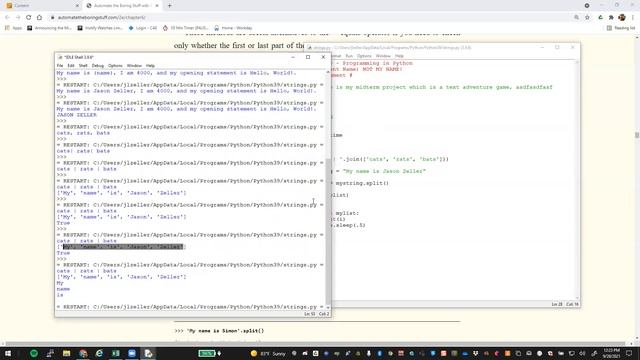Viewport: 640px width, 360px height.
Task: Open Chrome's three-dot menu
Action: 633,18
